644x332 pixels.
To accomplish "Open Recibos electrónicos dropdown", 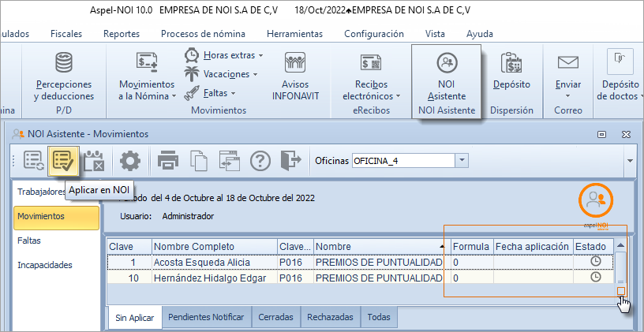I will click(x=376, y=90).
